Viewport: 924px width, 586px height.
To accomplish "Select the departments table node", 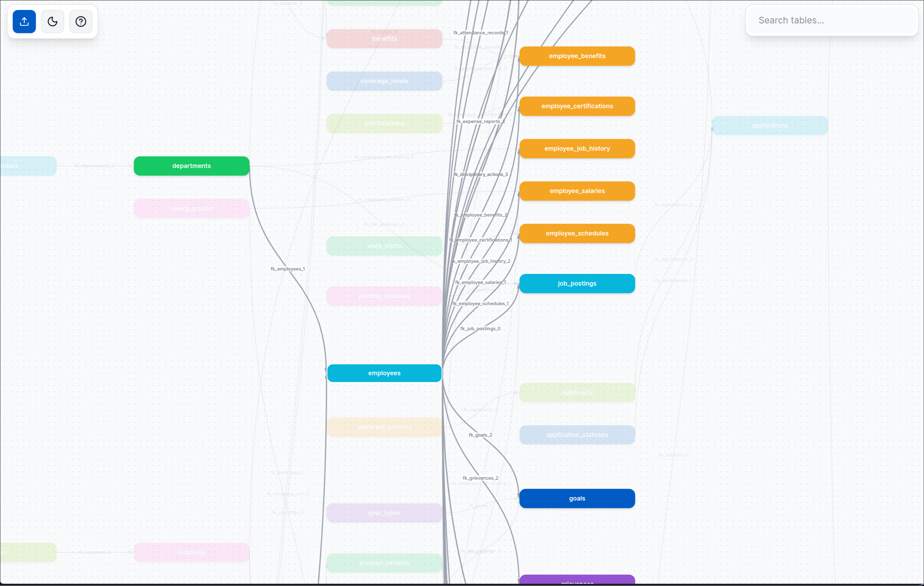I will pyautogui.click(x=192, y=166).
